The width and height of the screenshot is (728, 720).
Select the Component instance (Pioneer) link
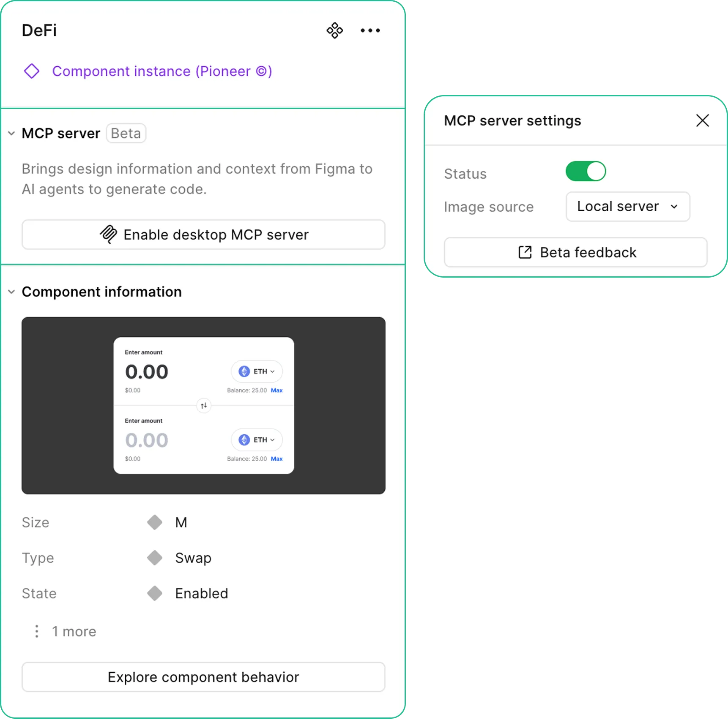tap(162, 71)
